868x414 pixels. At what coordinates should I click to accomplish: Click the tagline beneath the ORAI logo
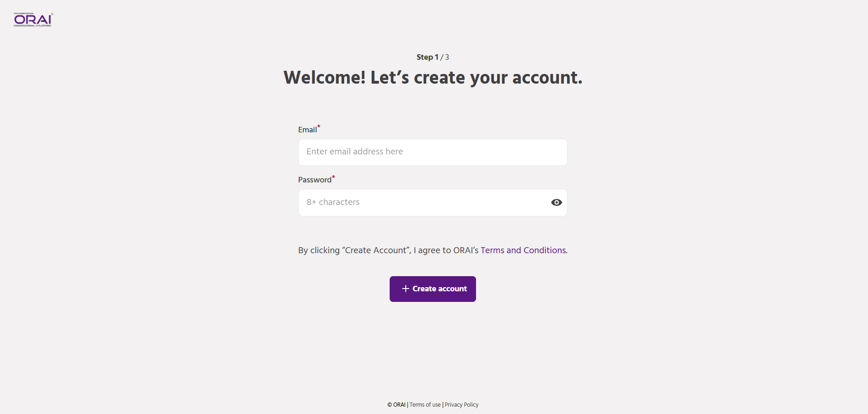coord(32,26)
